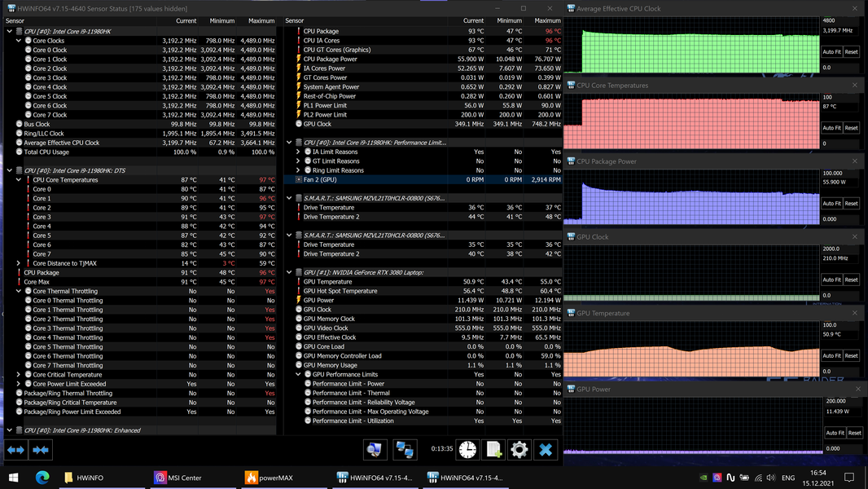Reset the elapsed timer with the clock icon
The height and width of the screenshot is (489, 868).
[467, 450]
